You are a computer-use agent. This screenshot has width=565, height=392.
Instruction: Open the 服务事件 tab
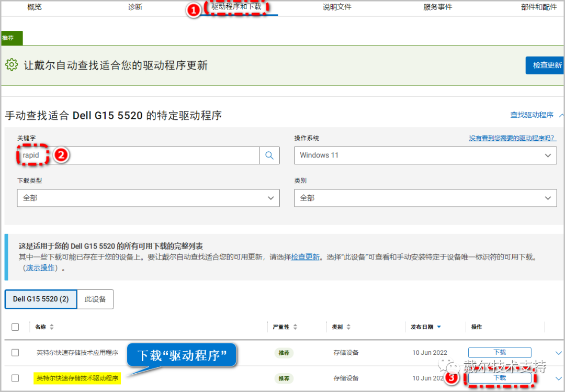tap(437, 7)
